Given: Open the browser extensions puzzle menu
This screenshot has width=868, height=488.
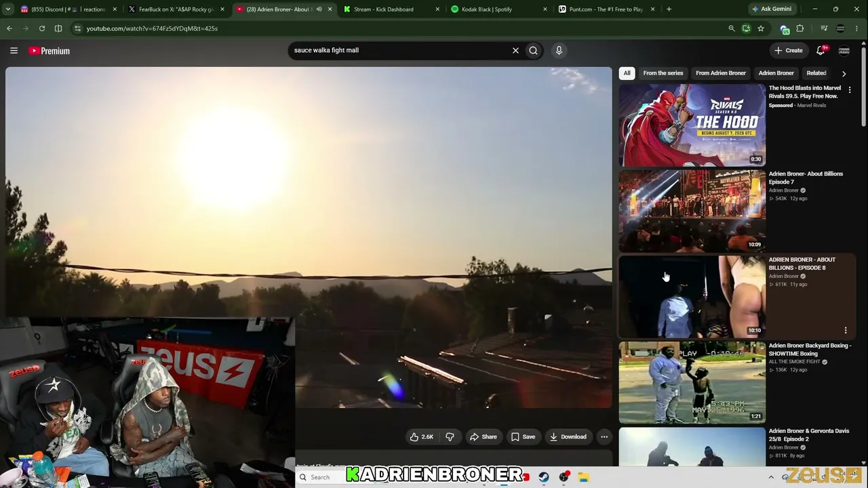Looking at the screenshot, I should coord(800,28).
